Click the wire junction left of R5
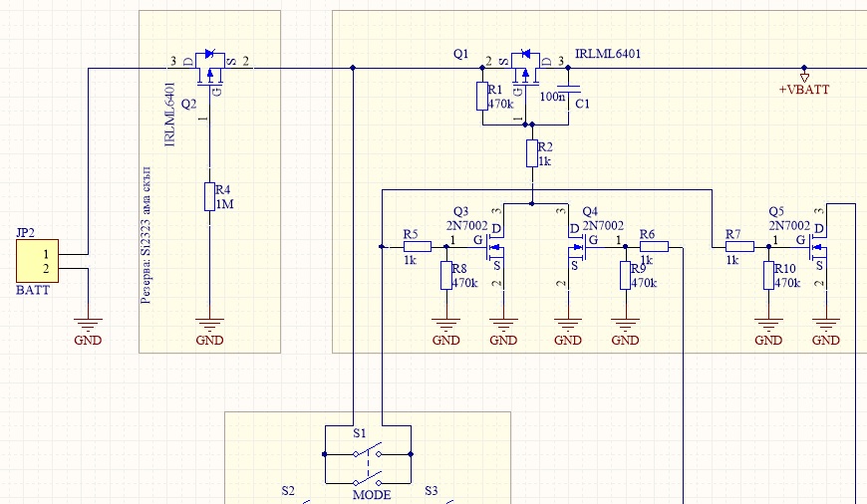867x504 pixels. [x=382, y=246]
